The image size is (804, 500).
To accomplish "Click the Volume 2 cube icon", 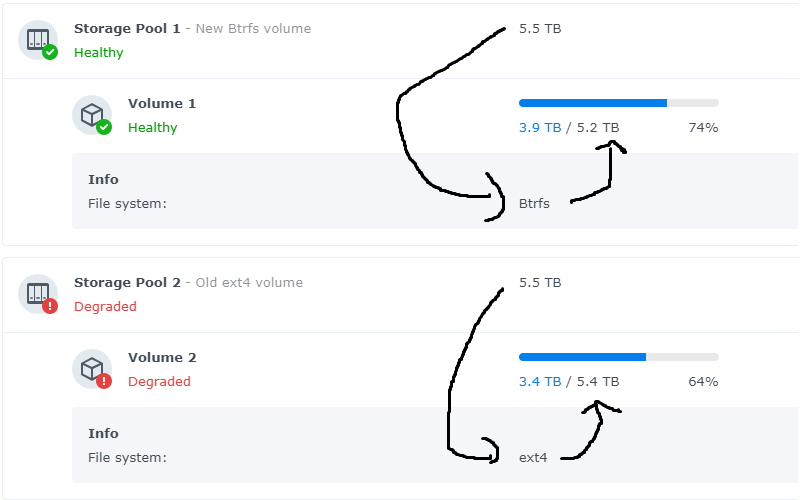I will pyautogui.click(x=92, y=369).
